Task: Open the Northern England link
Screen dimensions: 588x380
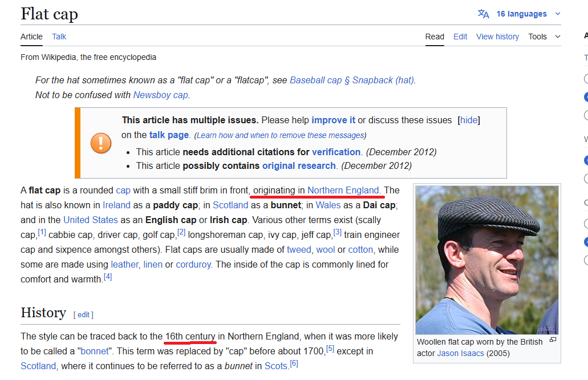Action: pyautogui.click(x=343, y=191)
